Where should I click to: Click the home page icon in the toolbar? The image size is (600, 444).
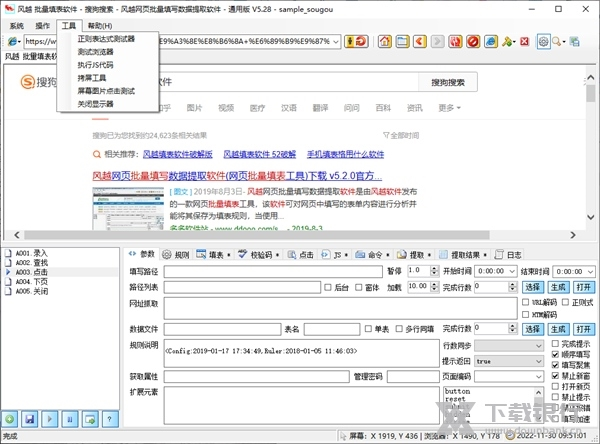tap(385, 41)
